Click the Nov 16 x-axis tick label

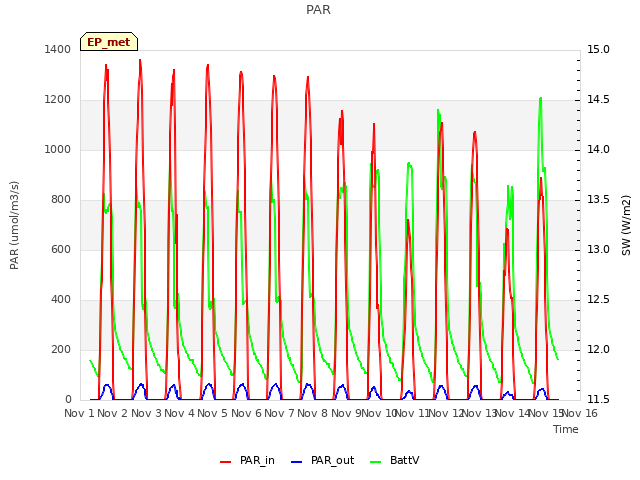point(580,413)
